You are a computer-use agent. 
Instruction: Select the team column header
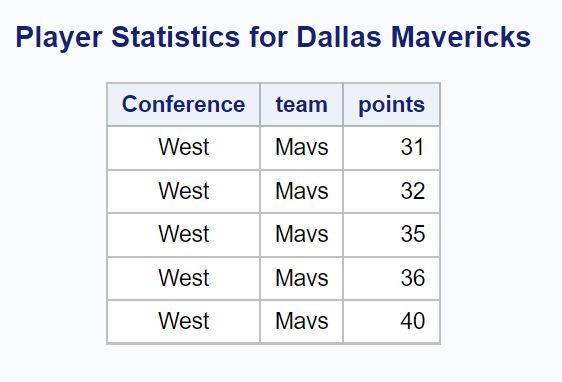point(301,105)
